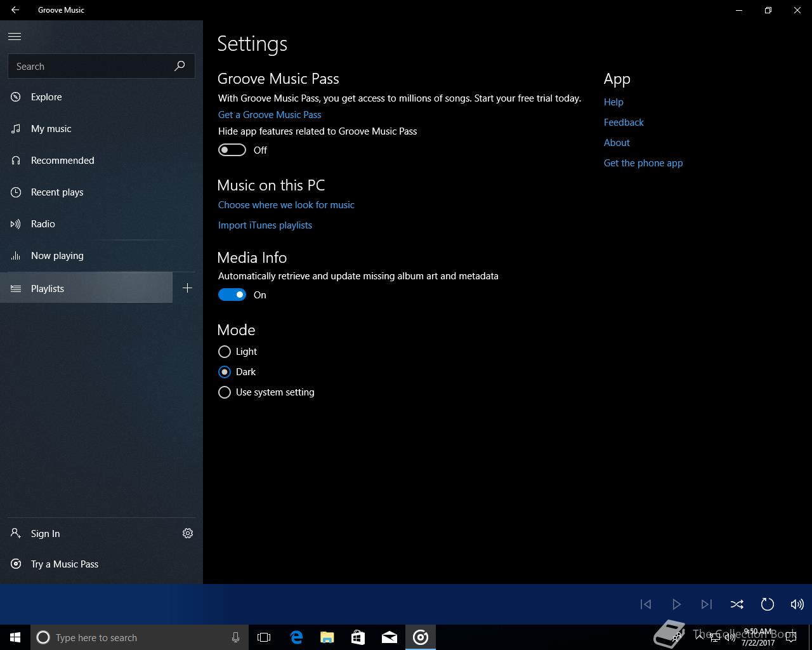Viewport: 812px width, 650px height.
Task: Click the back arrow in title bar
Action: 15,10
